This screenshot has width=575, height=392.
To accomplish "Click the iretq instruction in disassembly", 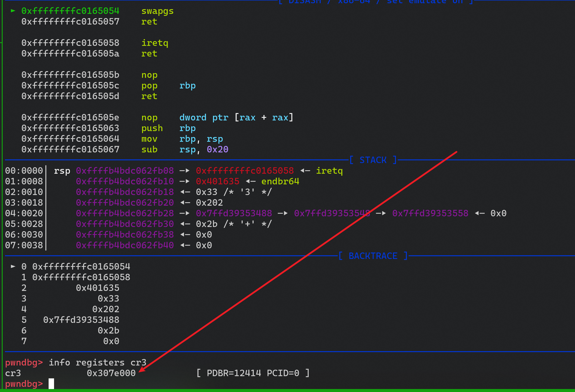I will pyautogui.click(x=155, y=43).
